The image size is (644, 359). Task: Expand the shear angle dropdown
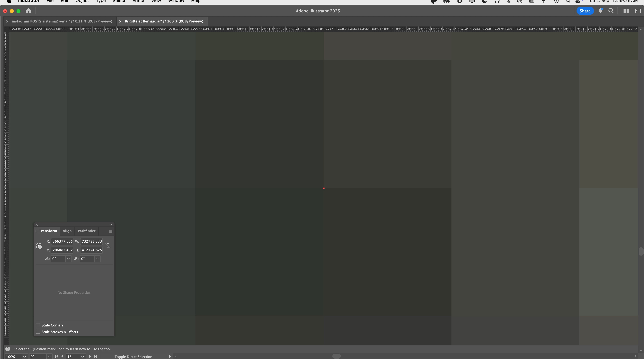pos(97,259)
